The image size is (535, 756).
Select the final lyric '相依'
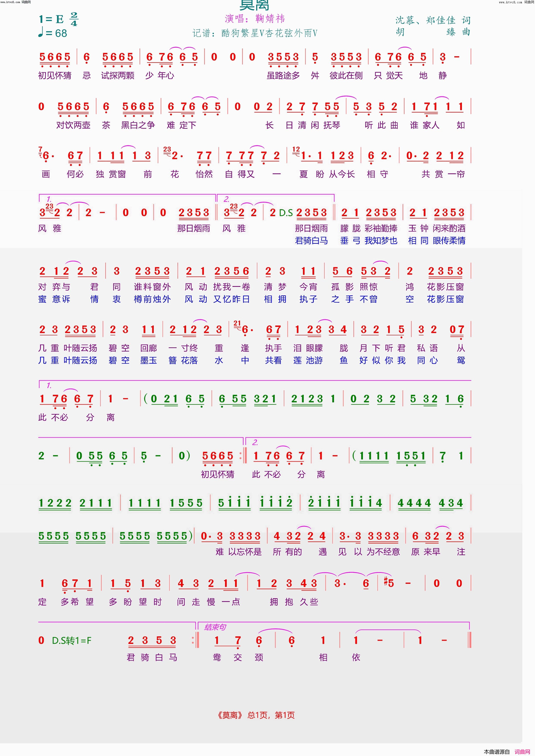340,658
